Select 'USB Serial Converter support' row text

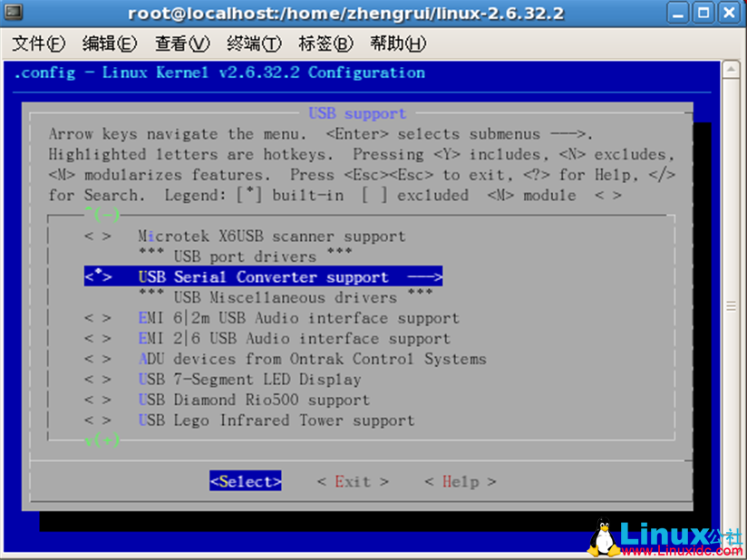pos(264,276)
